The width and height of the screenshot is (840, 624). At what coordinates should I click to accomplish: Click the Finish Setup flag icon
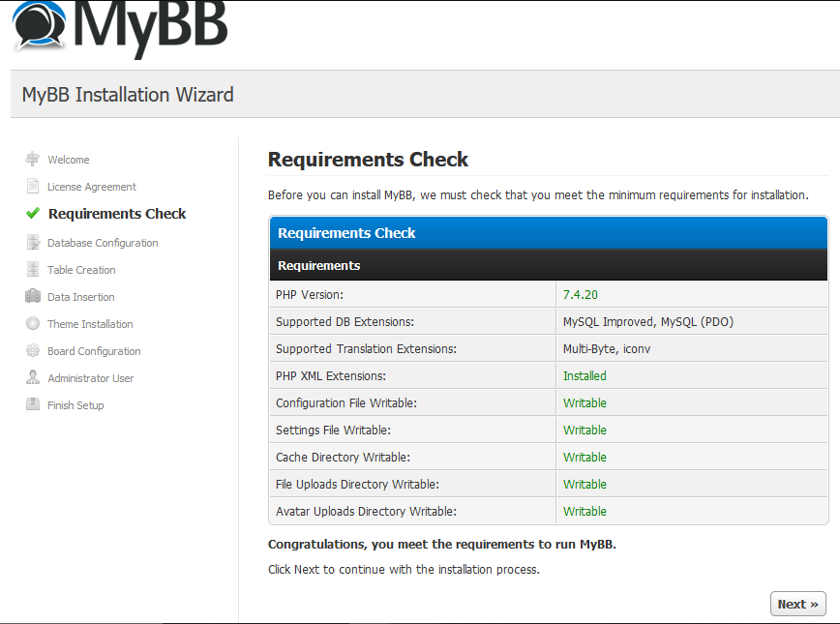[x=33, y=405]
